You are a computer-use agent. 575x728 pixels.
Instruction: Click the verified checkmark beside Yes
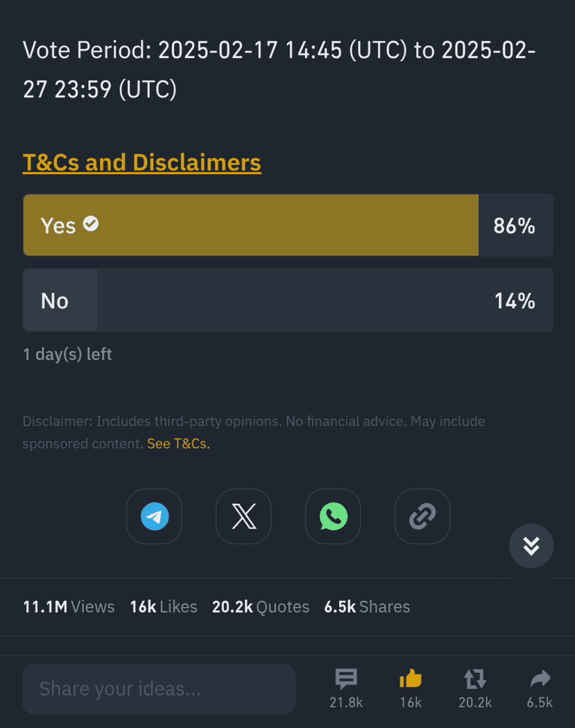(x=91, y=223)
